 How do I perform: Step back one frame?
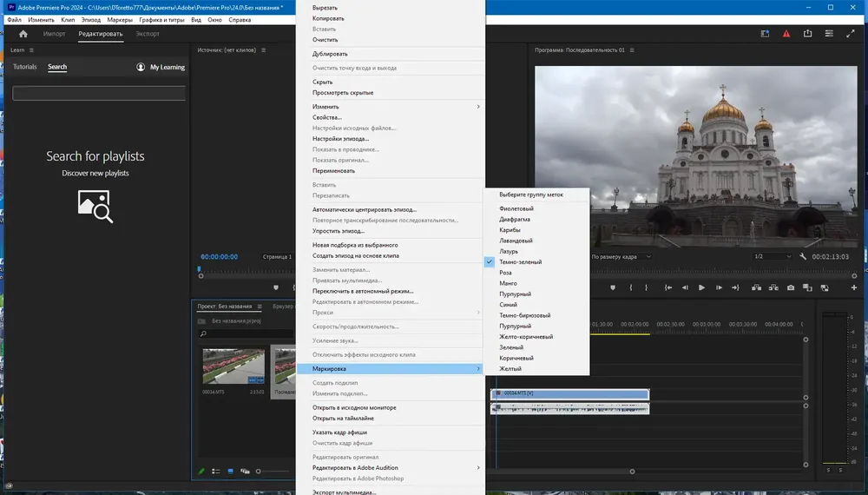685,288
